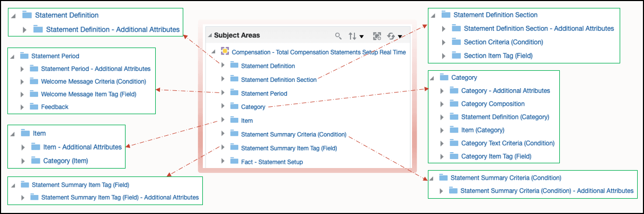This screenshot has width=644, height=214.
Task: Click the search icon in Subject Areas
Action: click(x=338, y=36)
